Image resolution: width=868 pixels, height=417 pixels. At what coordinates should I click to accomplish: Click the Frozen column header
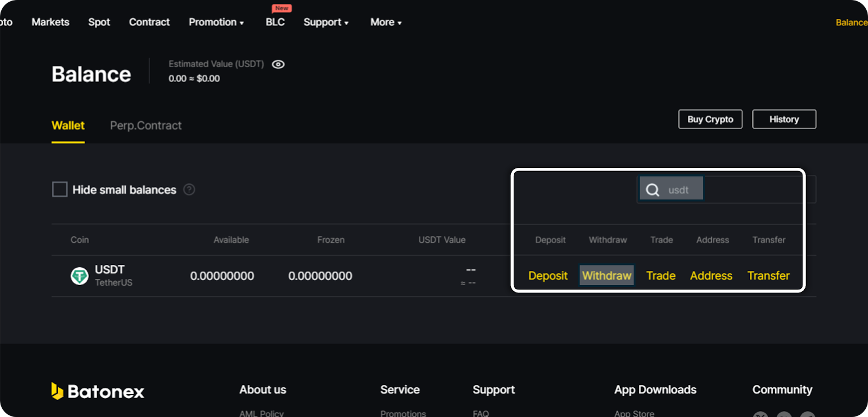pos(331,239)
